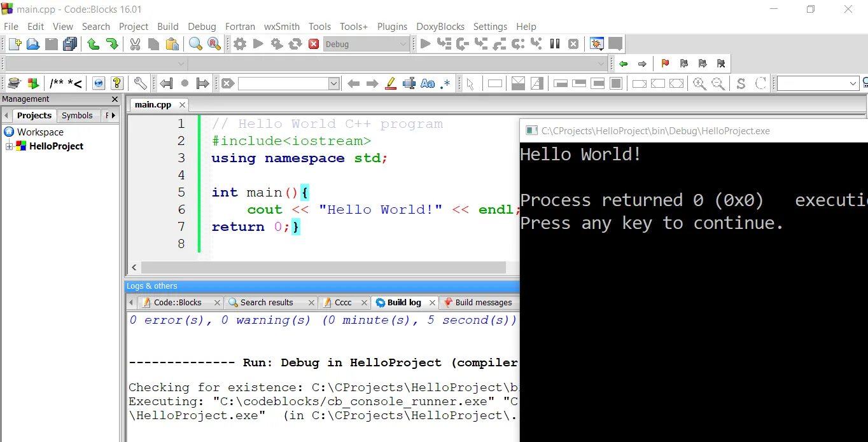
Task: Close the Build log tab
Action: coord(432,303)
